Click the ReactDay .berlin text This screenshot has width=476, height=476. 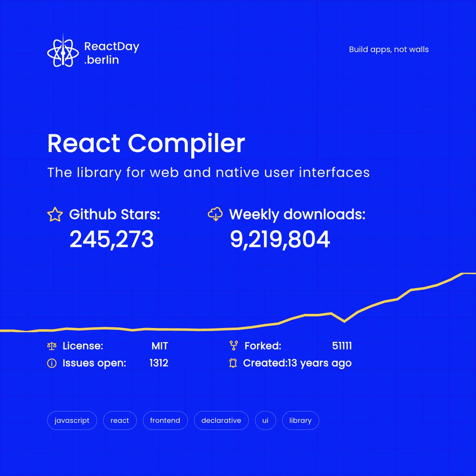coord(111,53)
